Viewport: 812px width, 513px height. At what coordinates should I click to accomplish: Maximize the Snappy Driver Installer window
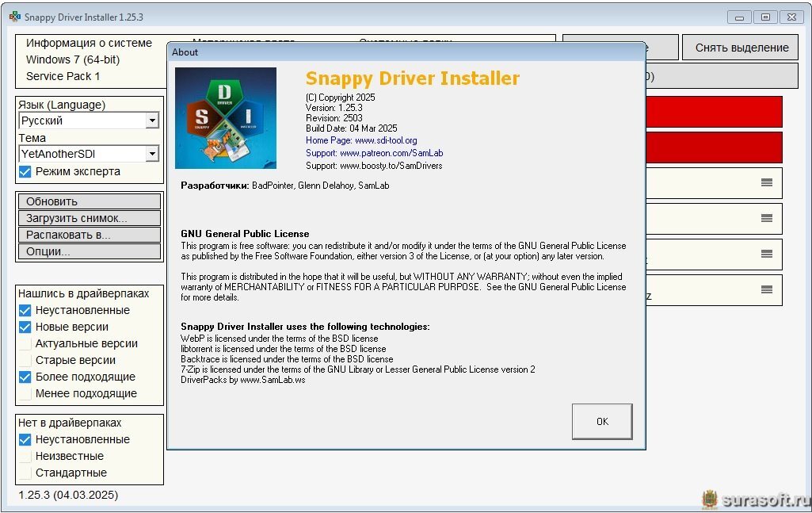click(765, 17)
